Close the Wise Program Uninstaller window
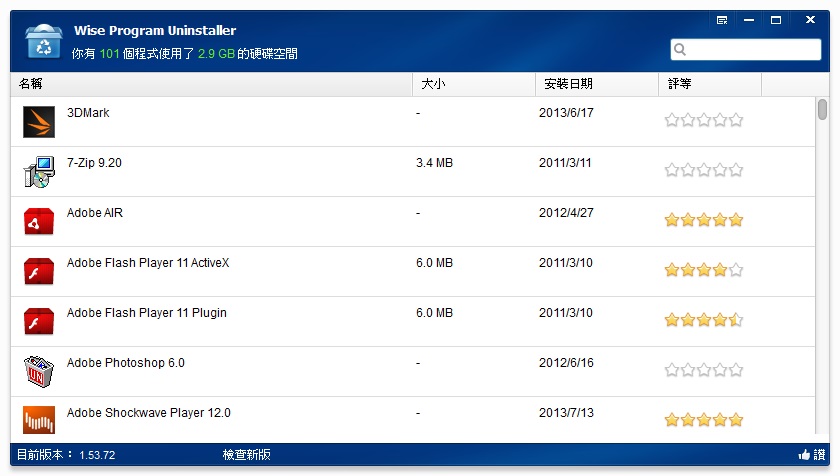840x476 pixels. pos(811,20)
